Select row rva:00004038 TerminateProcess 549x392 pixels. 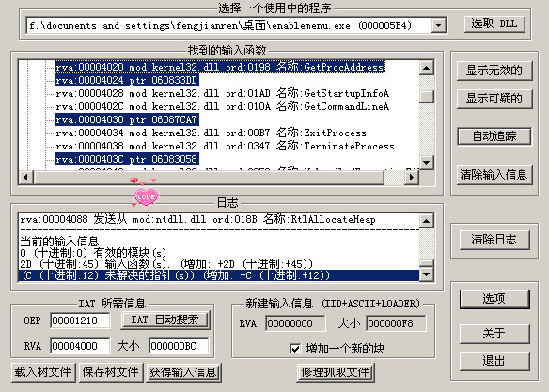225,146
